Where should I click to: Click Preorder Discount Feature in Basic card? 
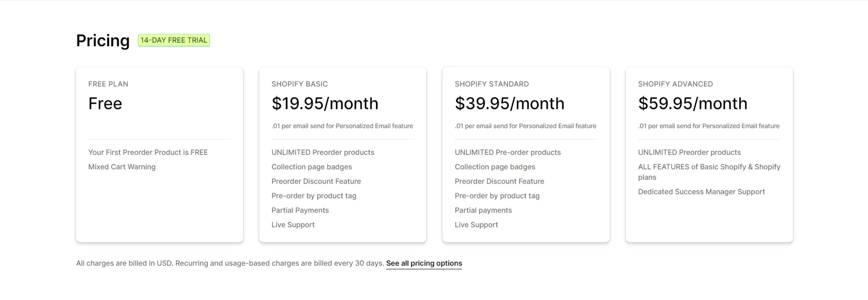click(316, 181)
